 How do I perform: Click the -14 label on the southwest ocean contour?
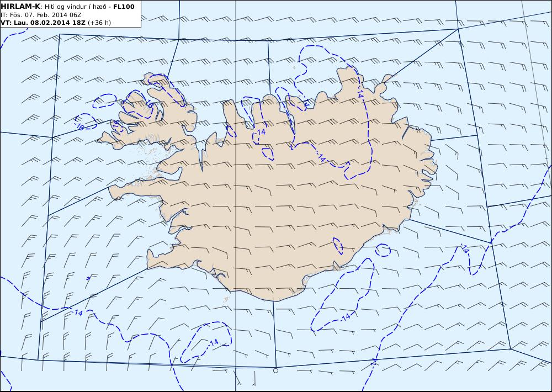click(x=78, y=312)
